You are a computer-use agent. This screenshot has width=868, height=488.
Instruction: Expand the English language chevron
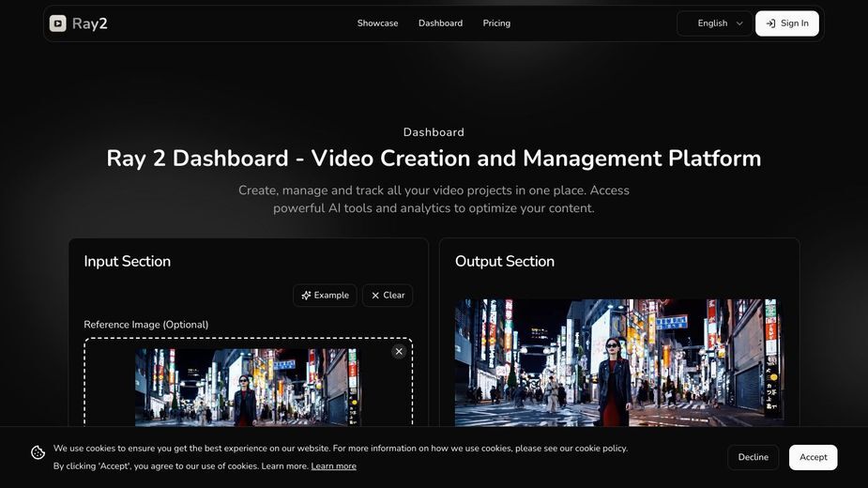tap(739, 23)
